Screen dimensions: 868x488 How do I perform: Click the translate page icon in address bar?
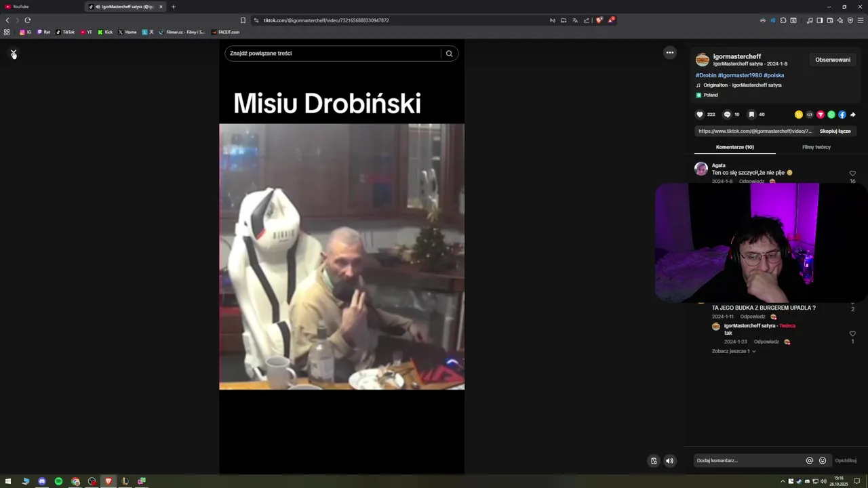(574, 20)
